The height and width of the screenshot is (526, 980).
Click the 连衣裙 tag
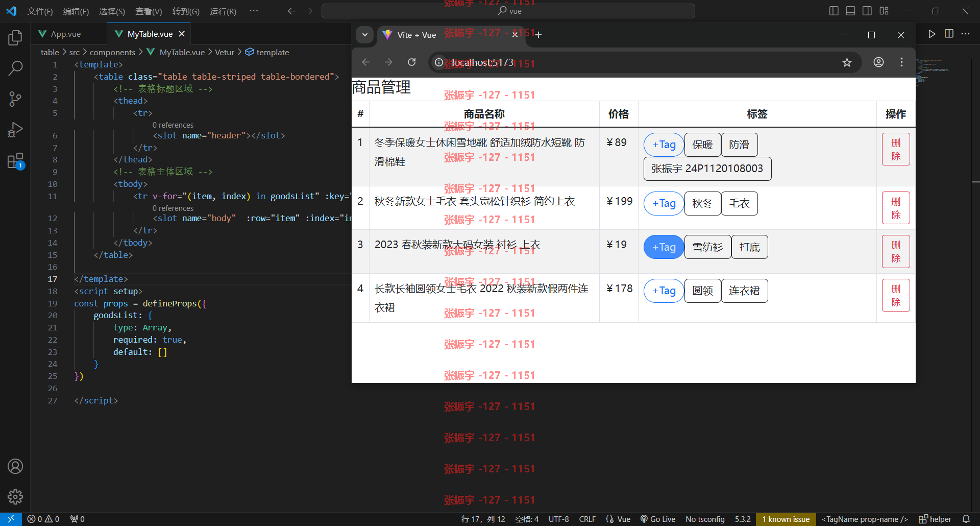(744, 291)
